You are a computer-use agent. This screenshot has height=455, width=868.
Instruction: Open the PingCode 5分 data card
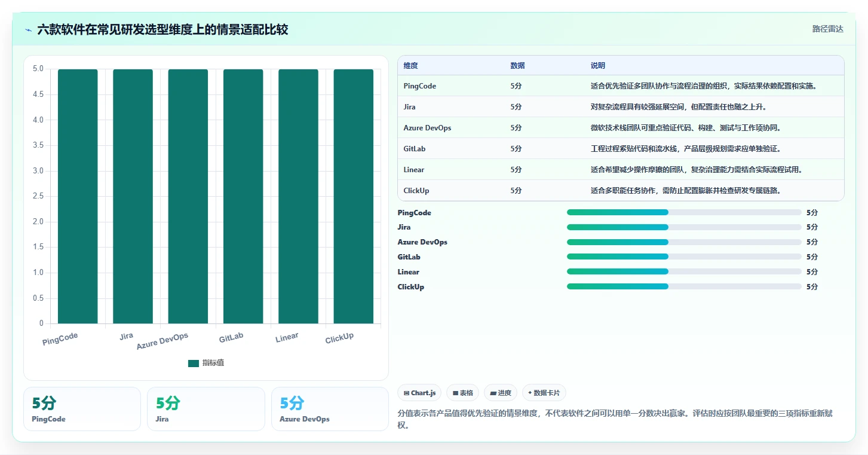point(82,409)
